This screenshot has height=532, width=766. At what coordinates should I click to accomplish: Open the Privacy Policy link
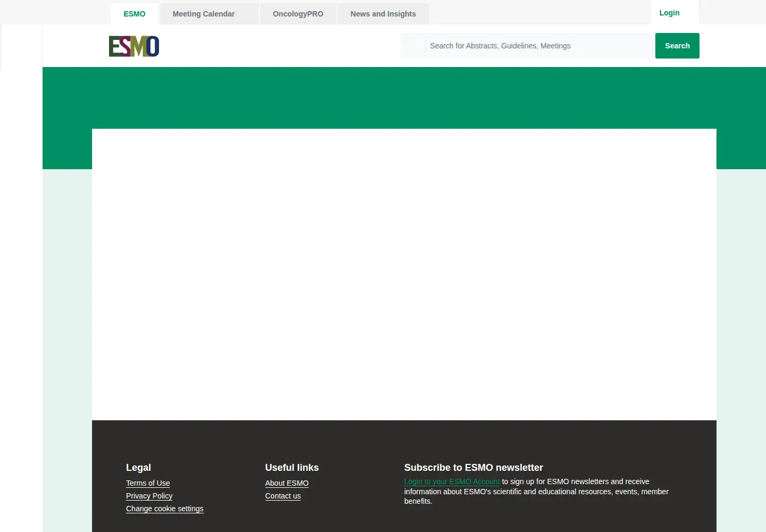pyautogui.click(x=149, y=496)
